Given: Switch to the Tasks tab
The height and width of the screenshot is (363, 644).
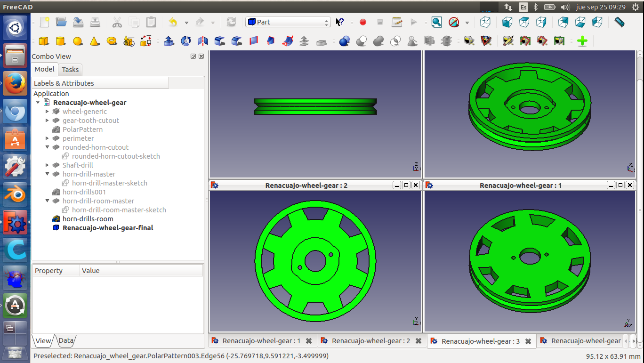Looking at the screenshot, I should [70, 70].
